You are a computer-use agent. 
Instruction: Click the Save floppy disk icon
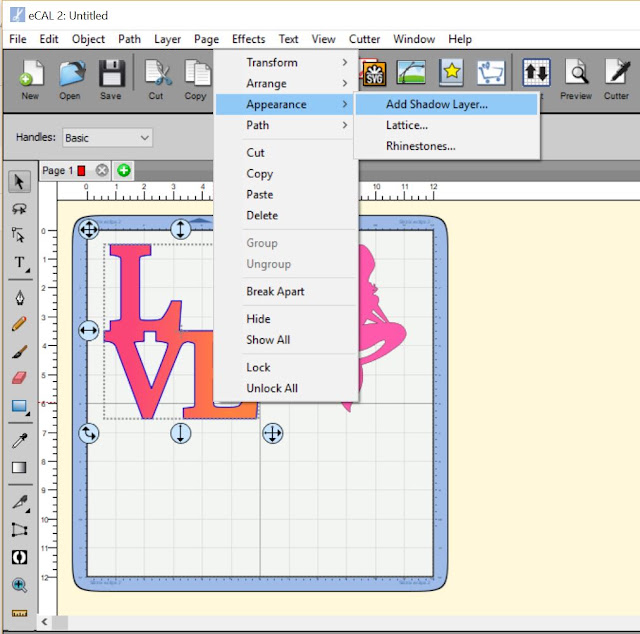point(111,73)
